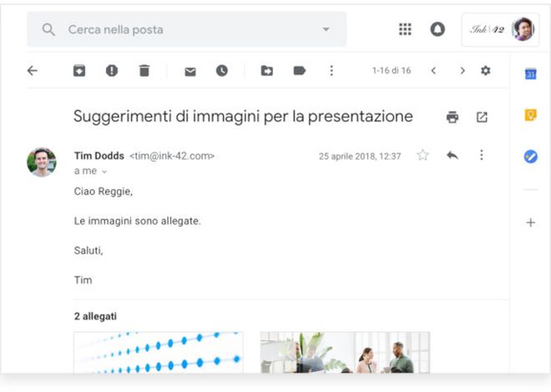551x392 pixels.
Task: Click the 2 allegati heading
Action: [95, 316]
